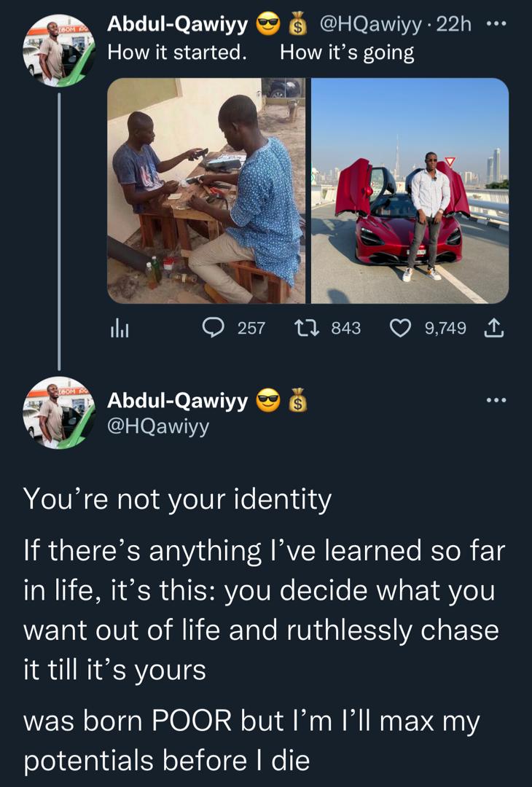Select the Abdul-Qawiyy display name on the top tweet
The image size is (532, 787).
[178, 24]
